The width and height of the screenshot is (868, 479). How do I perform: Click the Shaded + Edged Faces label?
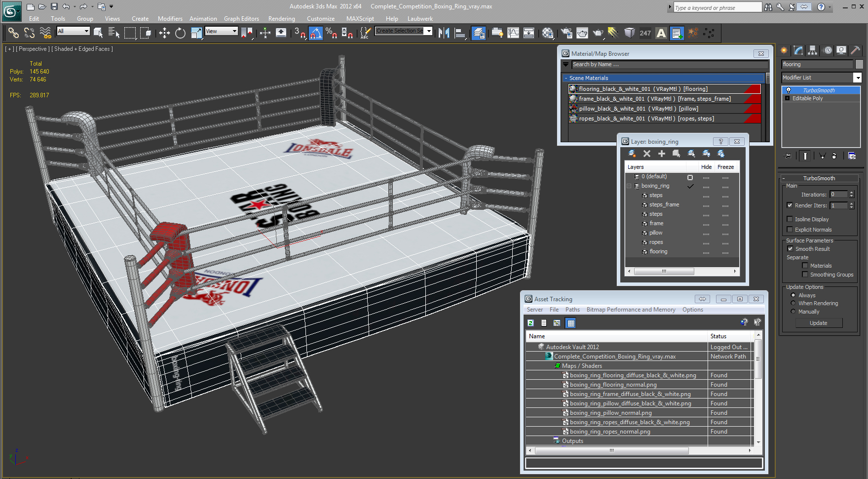82,49
